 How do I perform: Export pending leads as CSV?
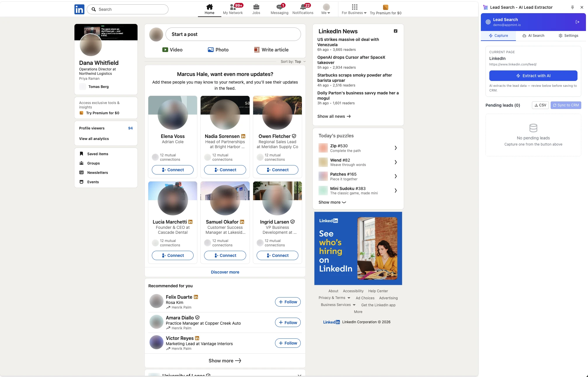tap(540, 105)
